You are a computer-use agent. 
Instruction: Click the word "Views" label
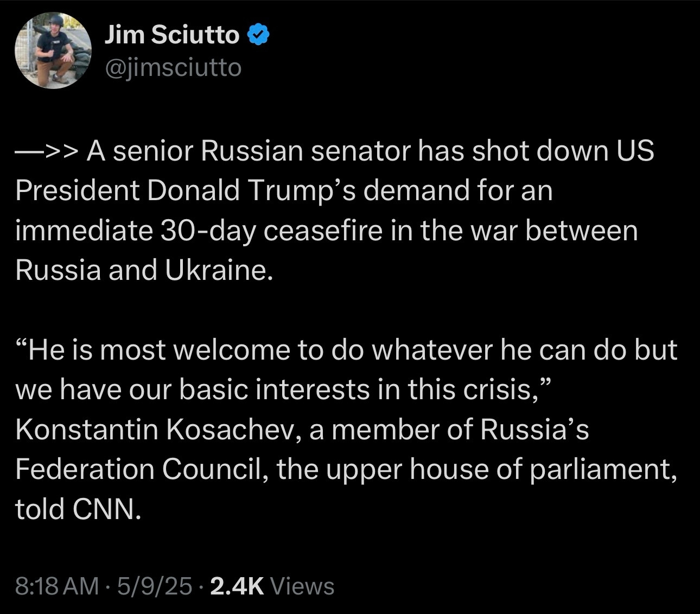point(302,586)
